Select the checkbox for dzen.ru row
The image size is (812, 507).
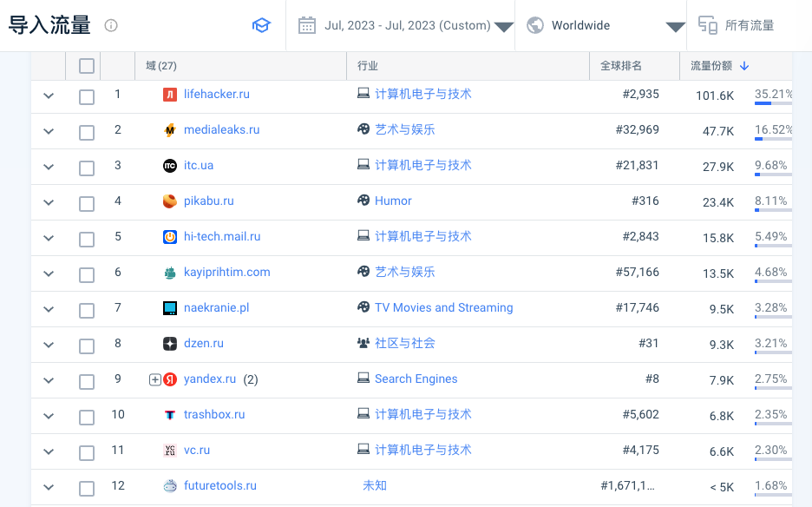(x=87, y=346)
